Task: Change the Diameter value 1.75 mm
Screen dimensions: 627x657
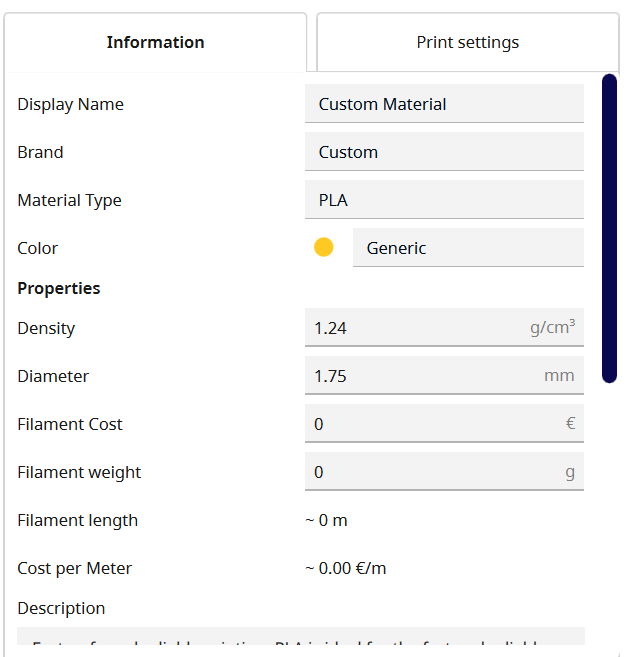Action: pos(444,375)
